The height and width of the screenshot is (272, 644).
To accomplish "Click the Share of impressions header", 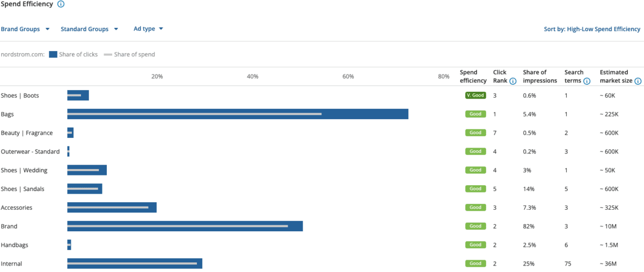I will 540,77.
